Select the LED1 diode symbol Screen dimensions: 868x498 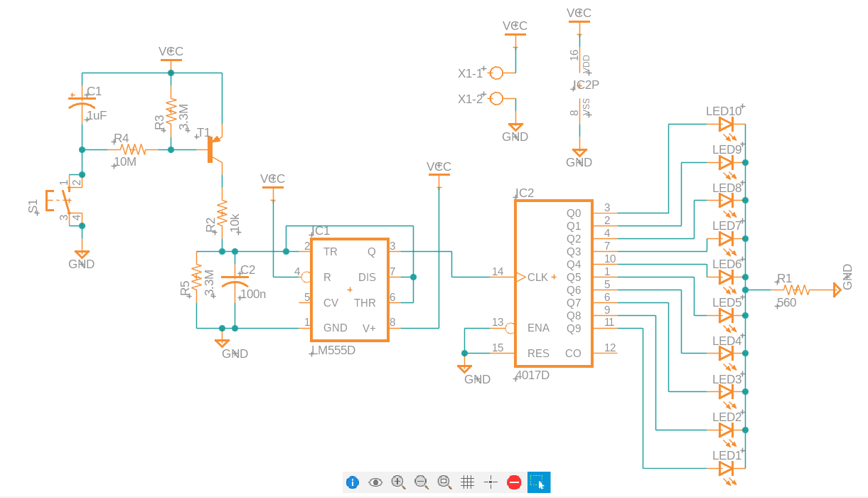726,468
